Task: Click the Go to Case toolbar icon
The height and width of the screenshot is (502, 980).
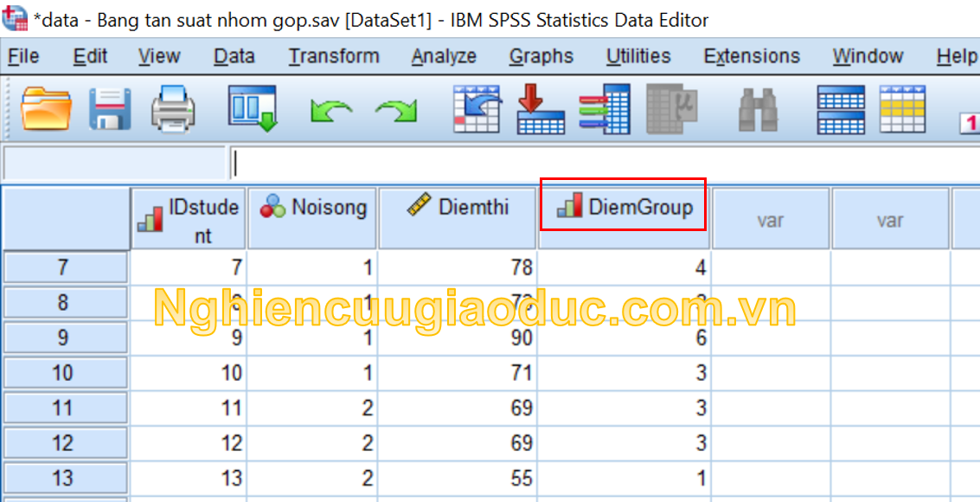Action: coord(477,109)
